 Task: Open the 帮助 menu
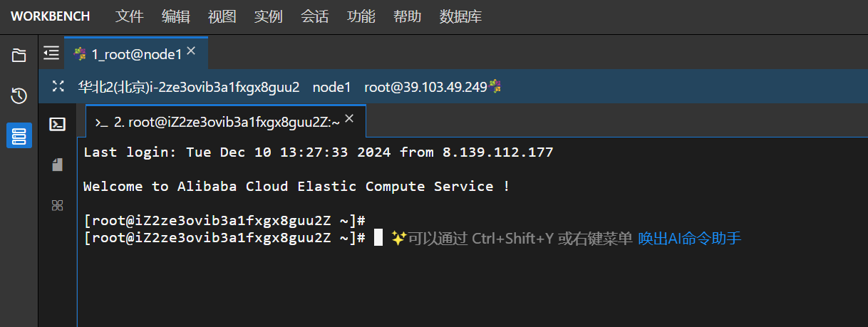click(x=407, y=16)
